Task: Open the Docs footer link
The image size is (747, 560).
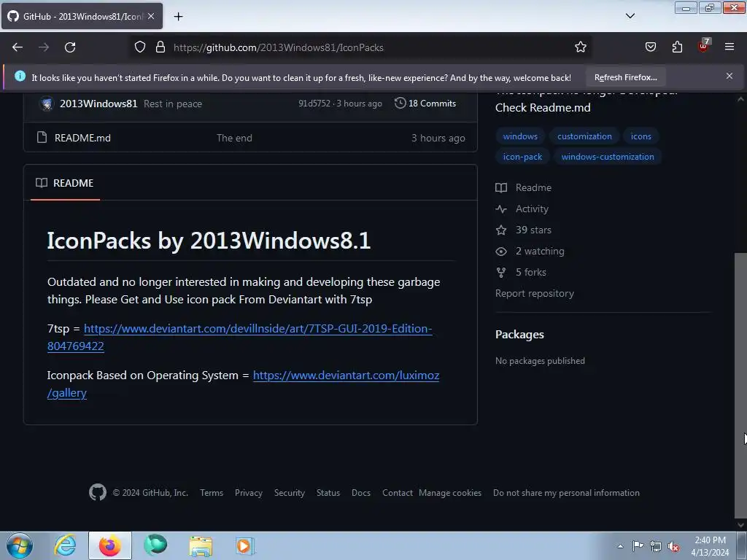Action: coord(360,493)
